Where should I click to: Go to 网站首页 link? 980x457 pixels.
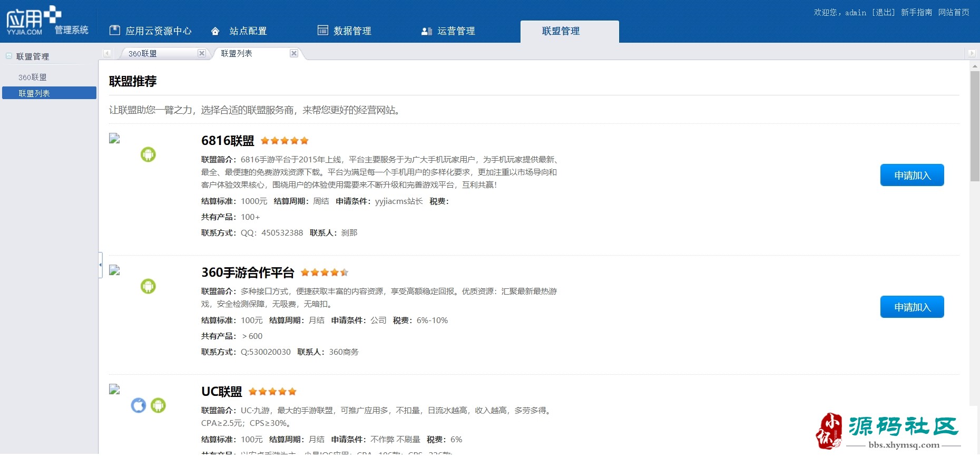[954, 12]
